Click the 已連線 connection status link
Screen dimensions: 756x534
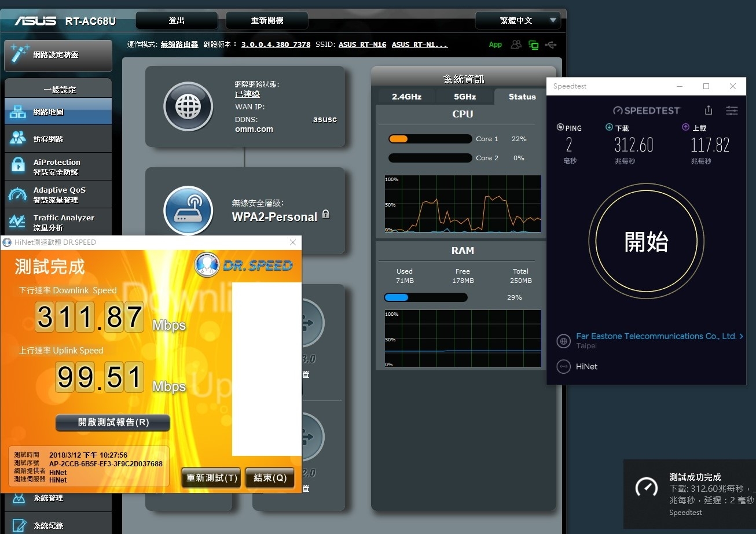247,94
